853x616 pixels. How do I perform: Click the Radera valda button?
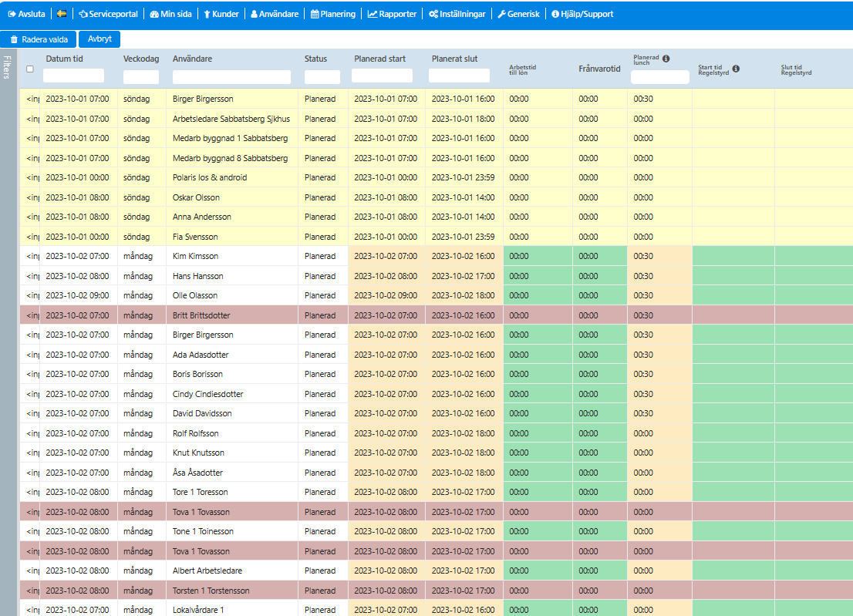39,39
